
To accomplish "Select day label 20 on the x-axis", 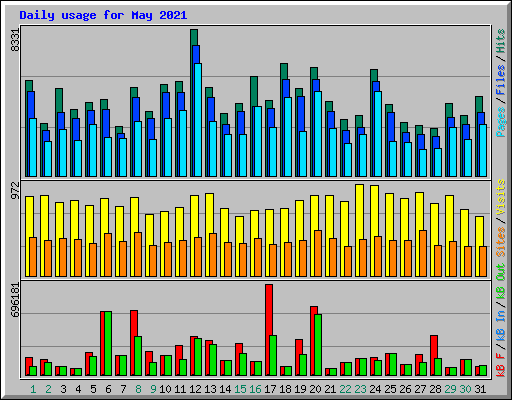I will [x=315, y=389].
